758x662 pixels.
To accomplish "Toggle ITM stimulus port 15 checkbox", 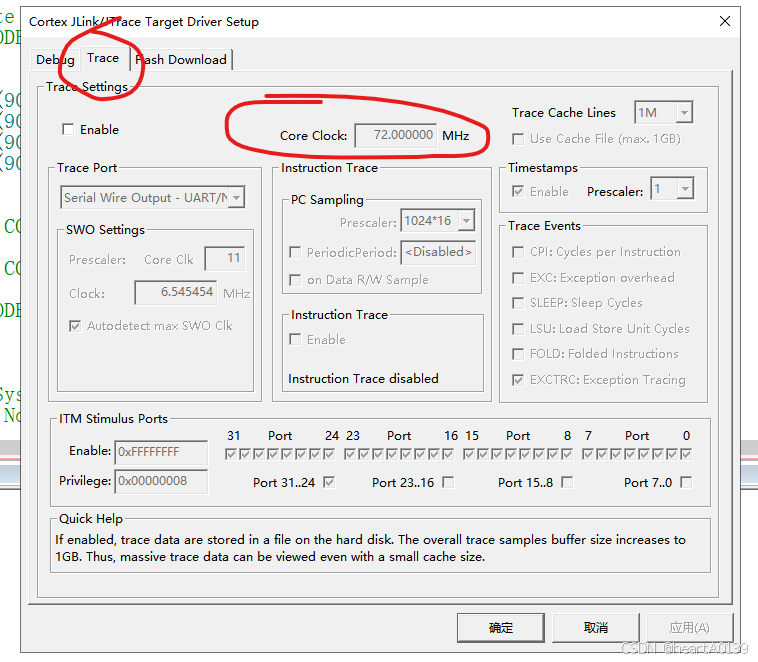I will (469, 454).
